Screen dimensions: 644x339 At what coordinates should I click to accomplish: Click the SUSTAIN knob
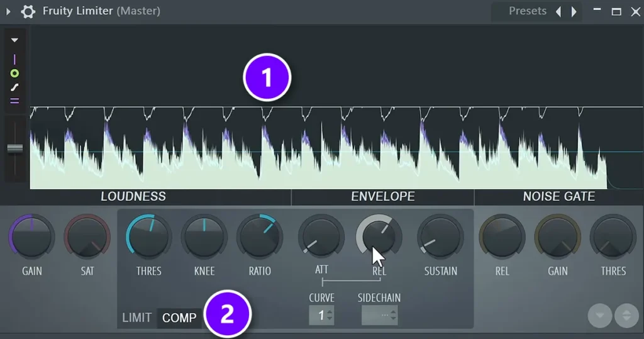[x=440, y=237]
